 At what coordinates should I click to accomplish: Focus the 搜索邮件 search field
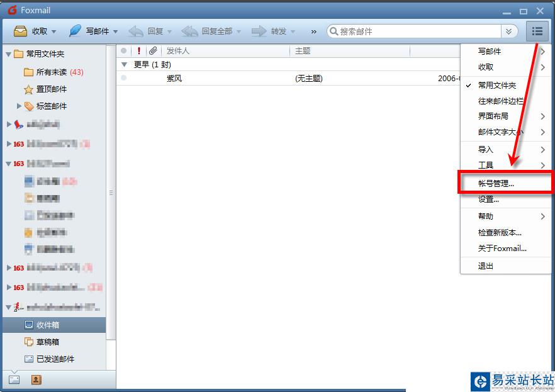420,31
